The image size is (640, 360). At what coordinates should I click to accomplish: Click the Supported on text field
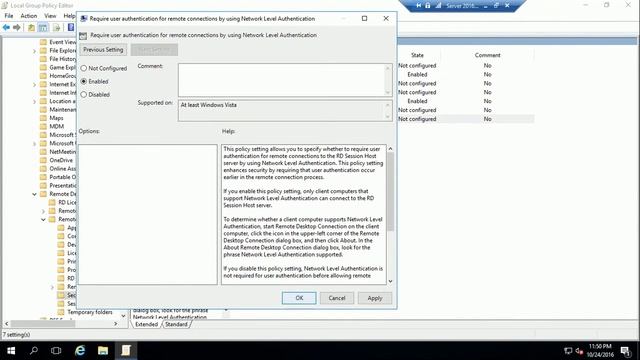coord(282,111)
